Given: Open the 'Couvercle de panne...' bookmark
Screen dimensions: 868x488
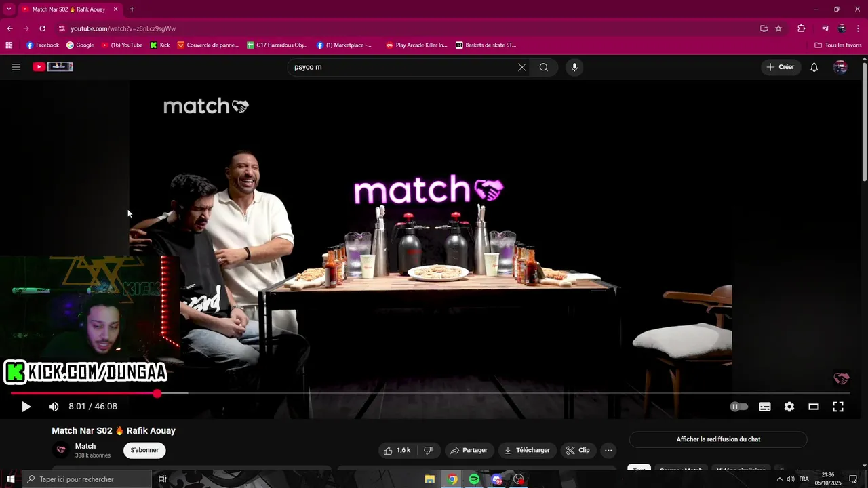Looking at the screenshot, I should click(208, 45).
